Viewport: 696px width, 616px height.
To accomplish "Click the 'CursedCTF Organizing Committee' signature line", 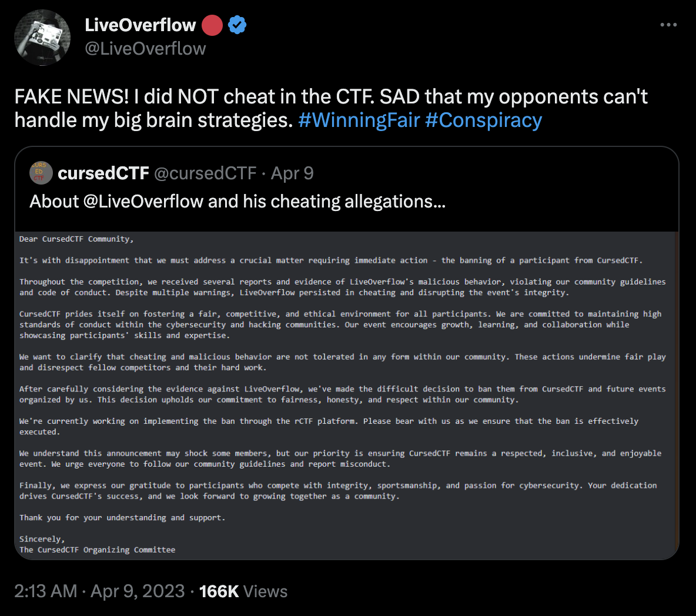I will pyautogui.click(x=97, y=550).
